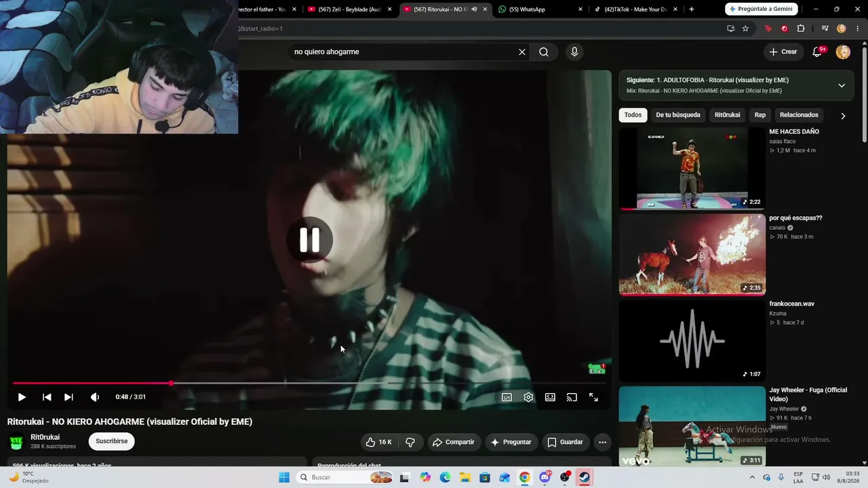Bookmark this page with the star icon

coord(746,28)
